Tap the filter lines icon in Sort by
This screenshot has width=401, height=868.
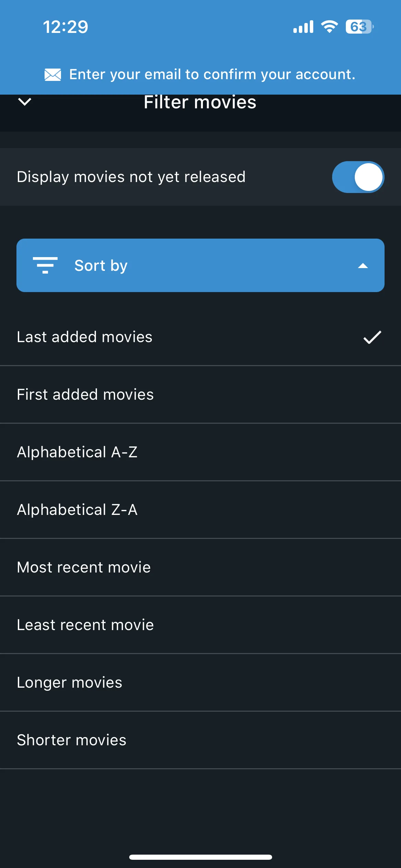(x=45, y=265)
